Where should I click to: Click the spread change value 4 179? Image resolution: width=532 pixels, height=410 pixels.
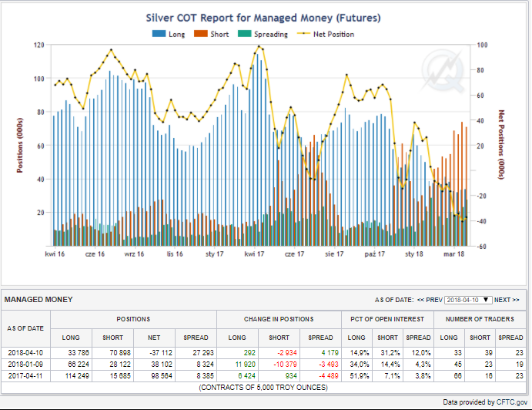click(330, 353)
